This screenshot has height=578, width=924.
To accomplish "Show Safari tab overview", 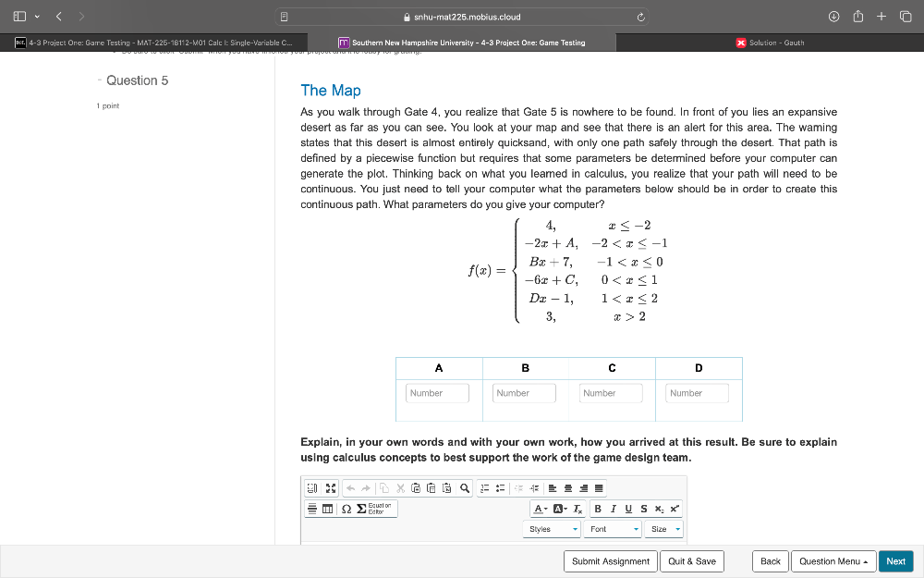I will 906,17.
